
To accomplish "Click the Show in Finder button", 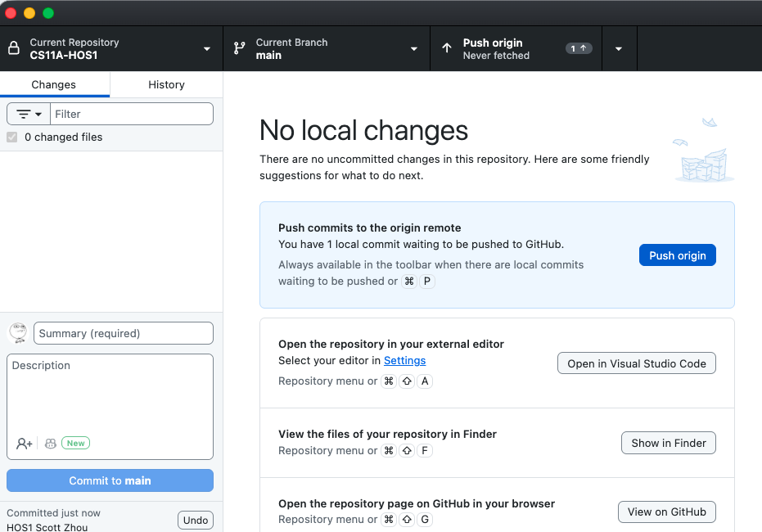I will (x=668, y=443).
